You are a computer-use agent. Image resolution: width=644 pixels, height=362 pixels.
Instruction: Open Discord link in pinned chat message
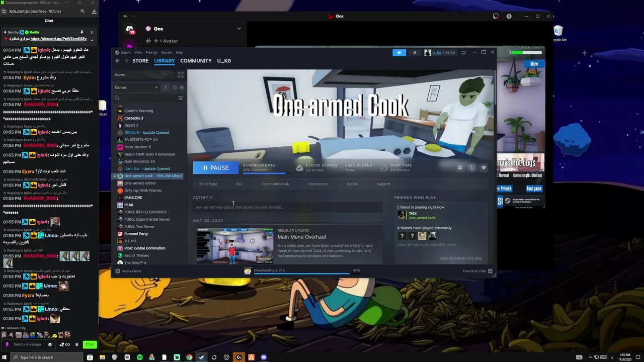[58, 39]
